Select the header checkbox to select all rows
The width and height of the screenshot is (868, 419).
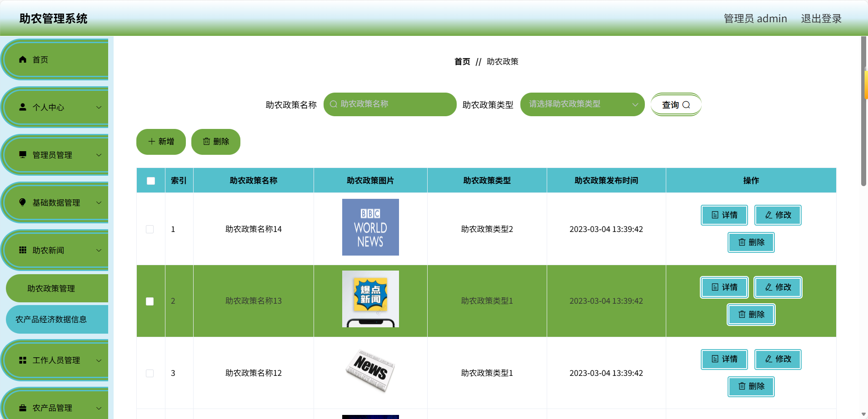(x=151, y=181)
